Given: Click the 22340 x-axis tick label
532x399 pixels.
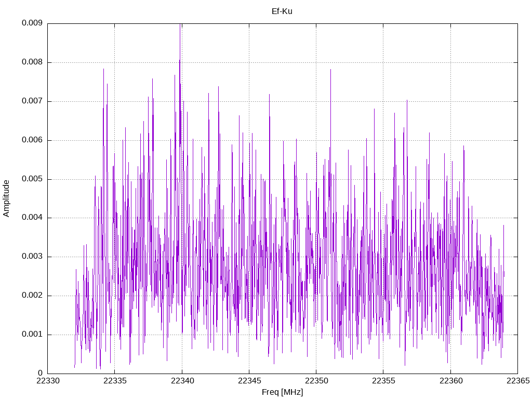Looking at the screenshot, I should [182, 381].
